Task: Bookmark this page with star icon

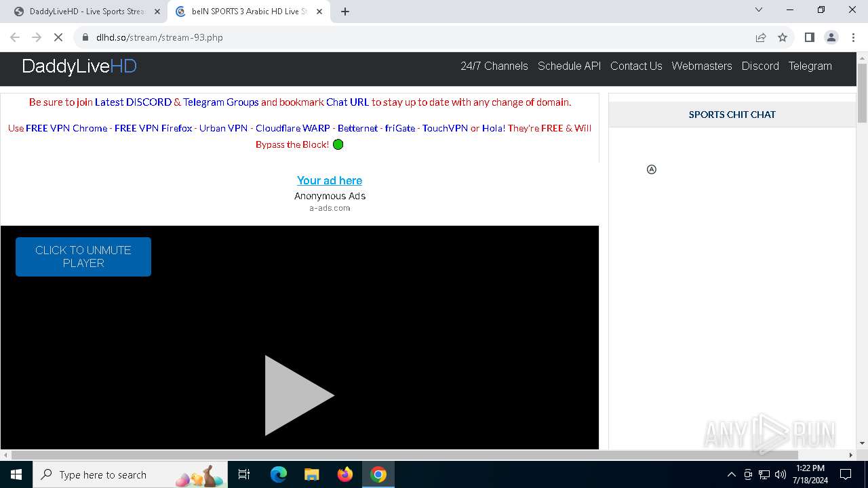Action: 783,37
